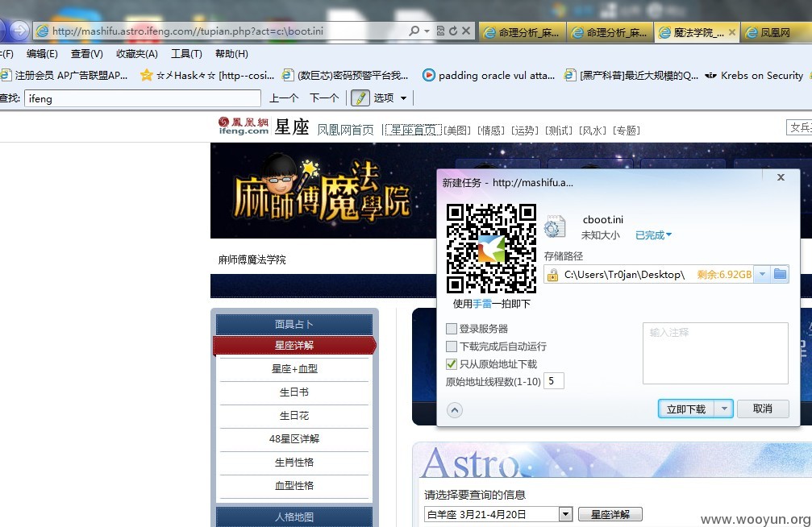The image size is (812, 527).
Task: Click the find bar text field with ifeng
Action: [x=143, y=98]
